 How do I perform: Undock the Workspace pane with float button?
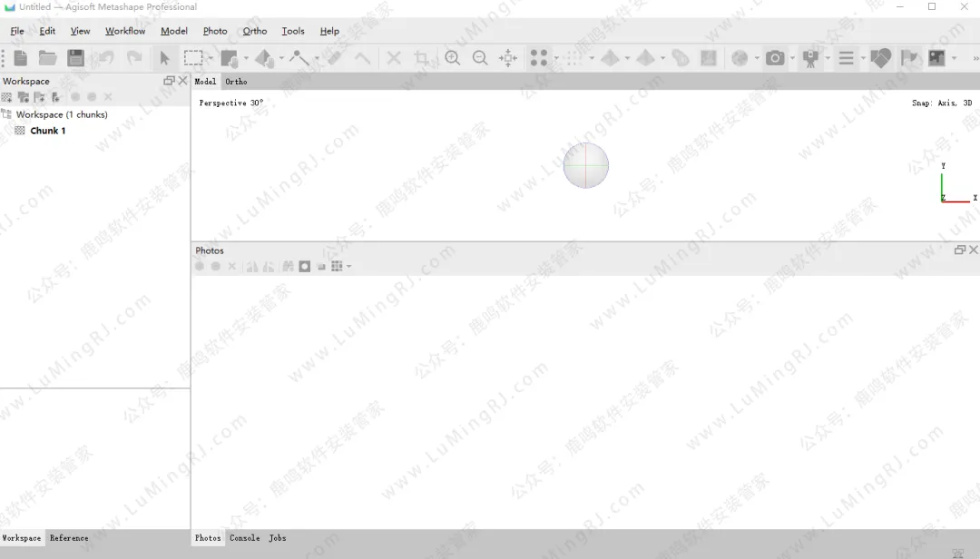[x=169, y=81]
